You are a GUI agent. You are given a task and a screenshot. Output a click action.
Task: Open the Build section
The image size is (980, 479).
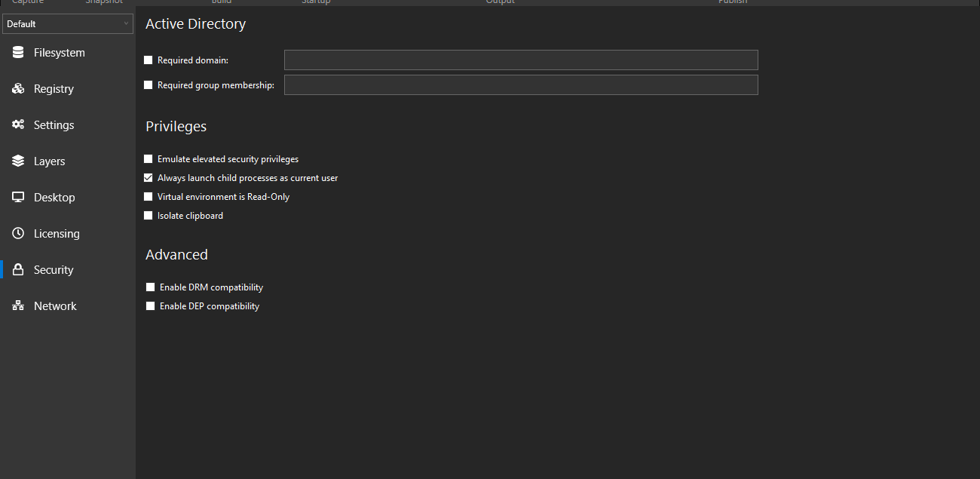(221, 2)
